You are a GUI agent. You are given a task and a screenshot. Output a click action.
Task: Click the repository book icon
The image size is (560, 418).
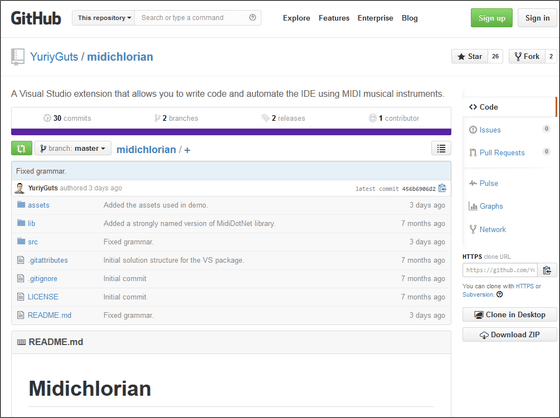tap(18, 57)
